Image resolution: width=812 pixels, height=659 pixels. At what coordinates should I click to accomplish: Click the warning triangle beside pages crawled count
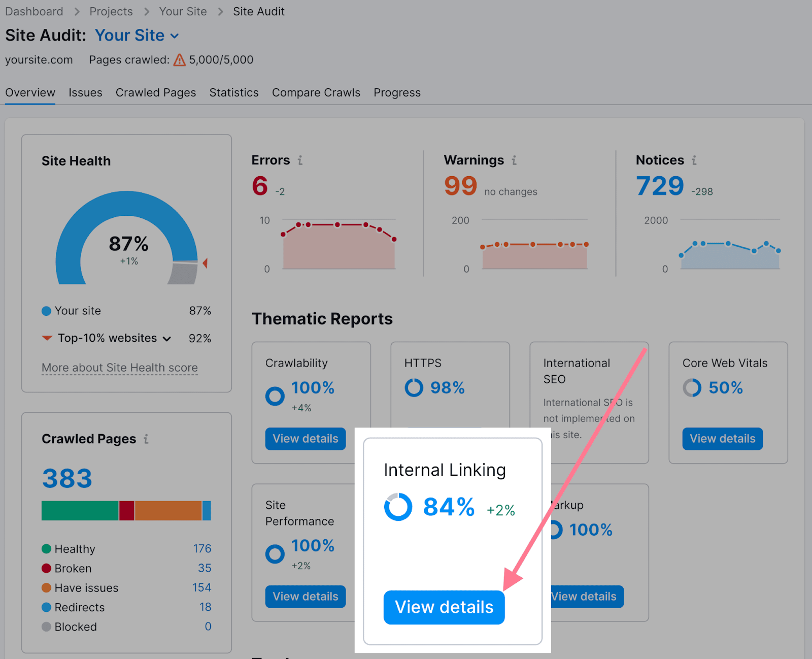tap(179, 60)
